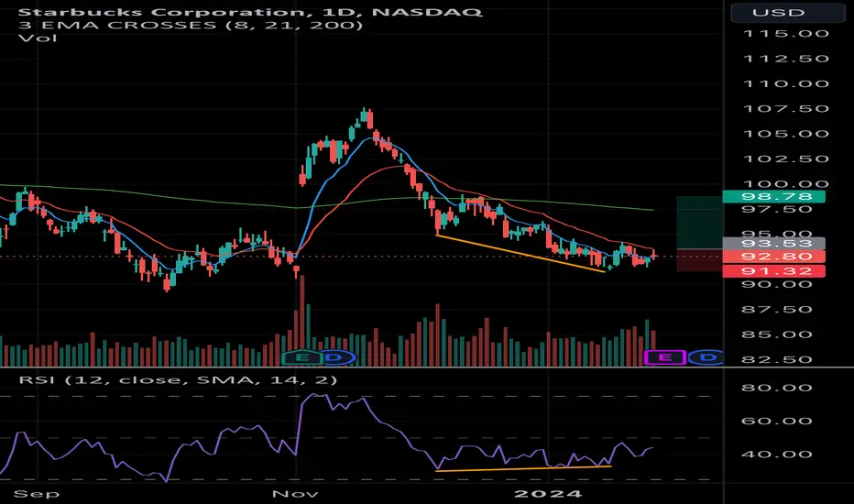Click the purple E upcoming earnings marker
The height and width of the screenshot is (504, 854).
665,357
